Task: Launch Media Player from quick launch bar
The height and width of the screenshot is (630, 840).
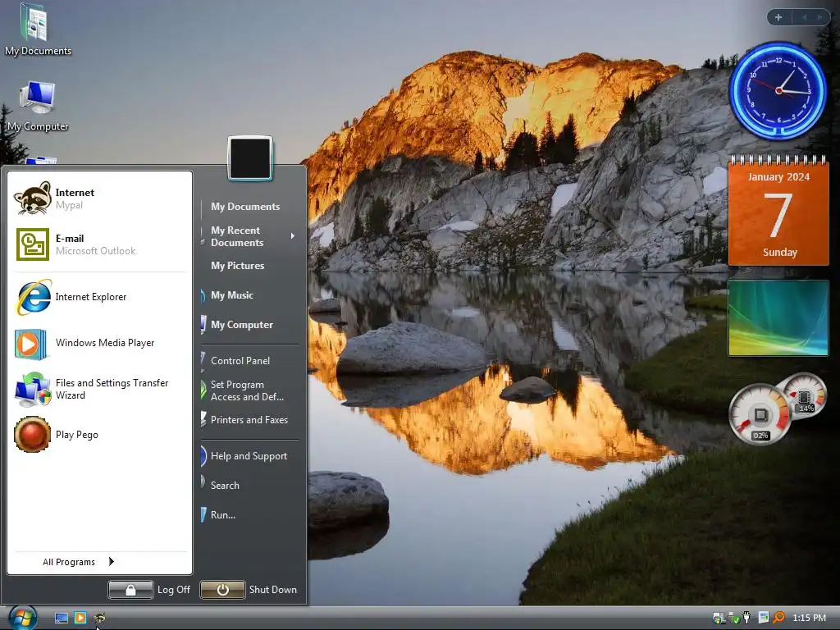Action: point(80,619)
